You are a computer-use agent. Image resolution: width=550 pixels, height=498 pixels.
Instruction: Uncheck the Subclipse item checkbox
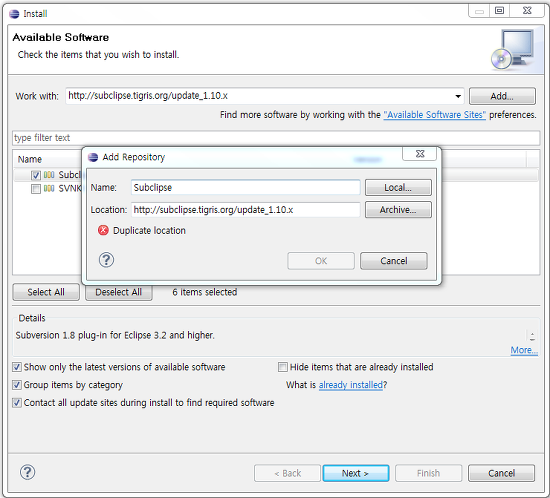click(x=36, y=175)
